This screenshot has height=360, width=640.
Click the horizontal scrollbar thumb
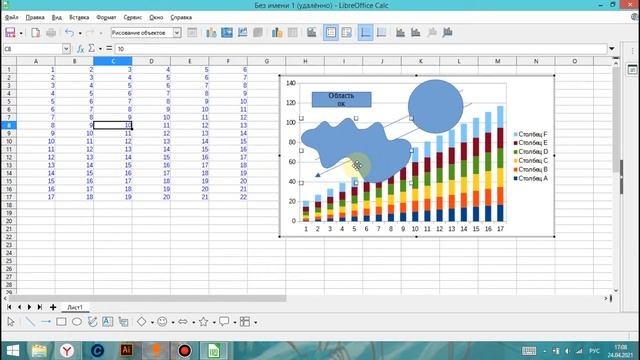[147, 299]
